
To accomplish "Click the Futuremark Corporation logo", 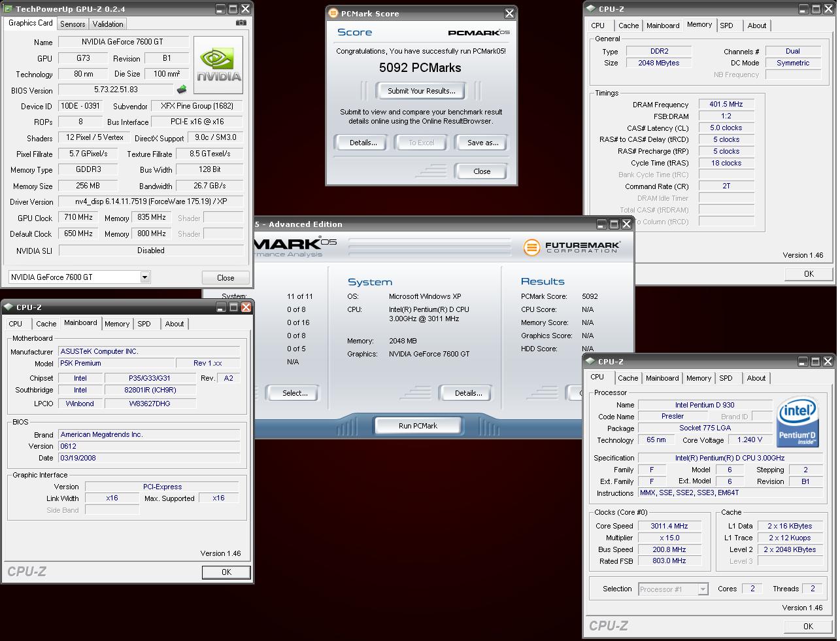I will [x=571, y=247].
